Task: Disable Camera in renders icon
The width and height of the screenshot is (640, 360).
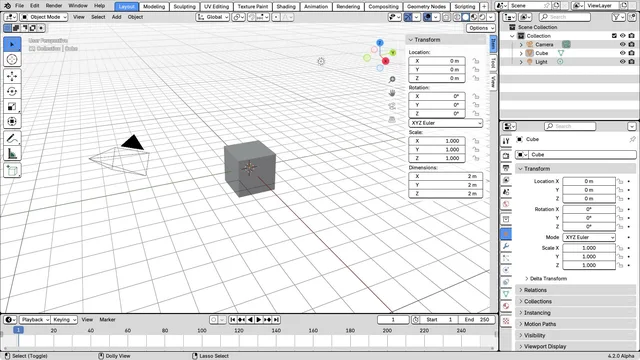Action: click(x=631, y=44)
